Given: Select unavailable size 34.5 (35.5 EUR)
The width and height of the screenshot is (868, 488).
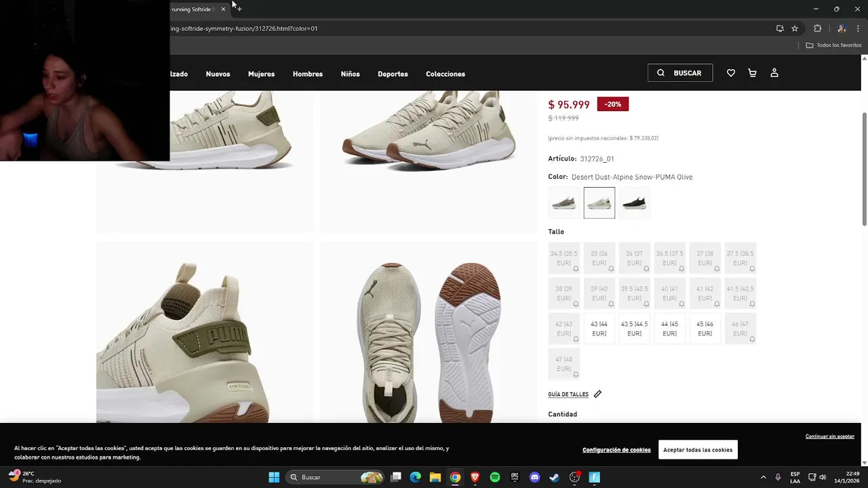Looking at the screenshot, I should click(x=564, y=258).
